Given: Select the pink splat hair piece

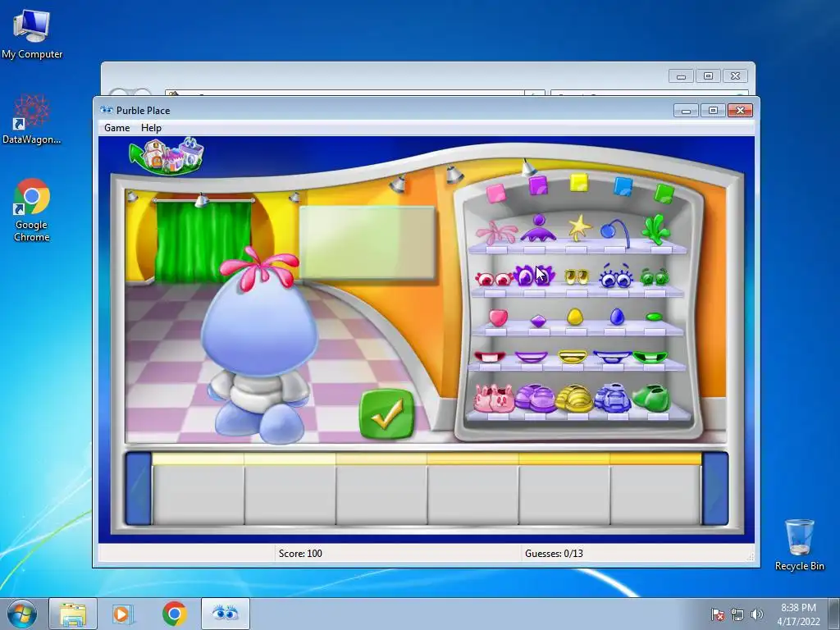Looking at the screenshot, I should 496,232.
